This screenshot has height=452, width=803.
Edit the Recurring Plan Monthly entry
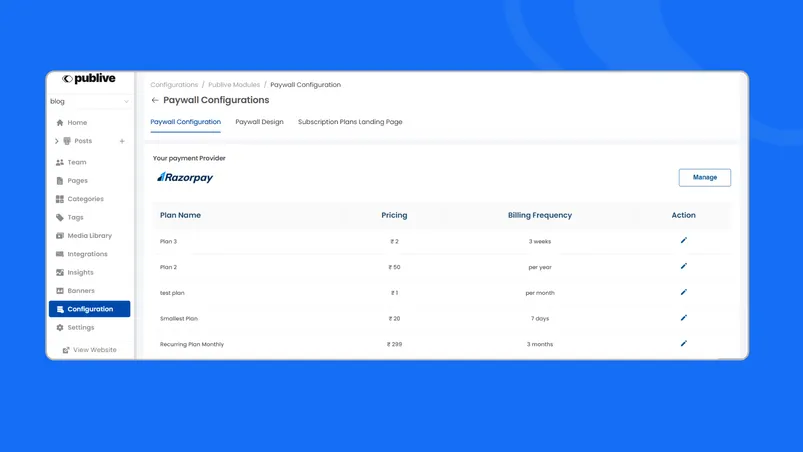point(684,344)
